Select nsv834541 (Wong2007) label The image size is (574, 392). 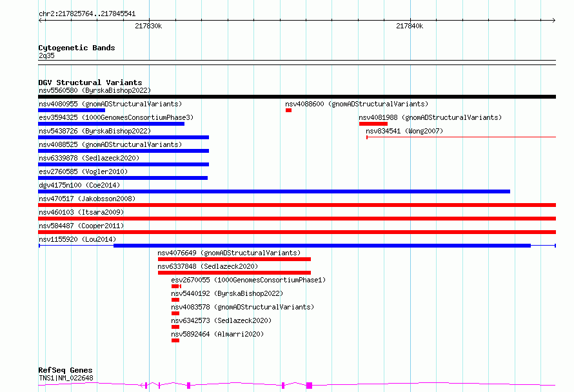[x=404, y=131]
